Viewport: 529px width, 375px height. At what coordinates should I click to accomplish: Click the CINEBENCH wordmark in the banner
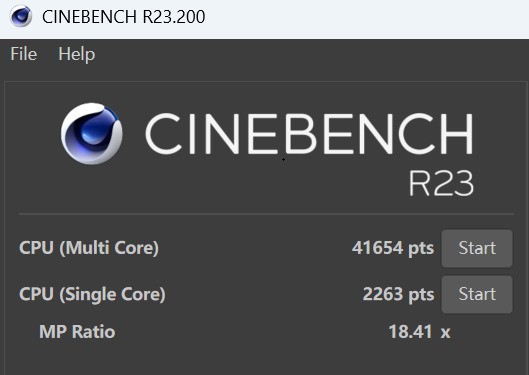pos(309,134)
